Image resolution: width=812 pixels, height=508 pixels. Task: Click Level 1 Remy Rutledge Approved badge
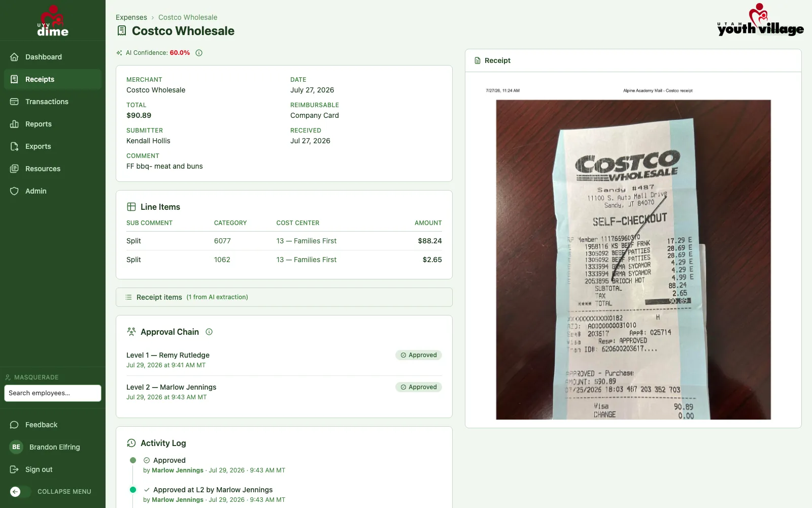click(419, 355)
